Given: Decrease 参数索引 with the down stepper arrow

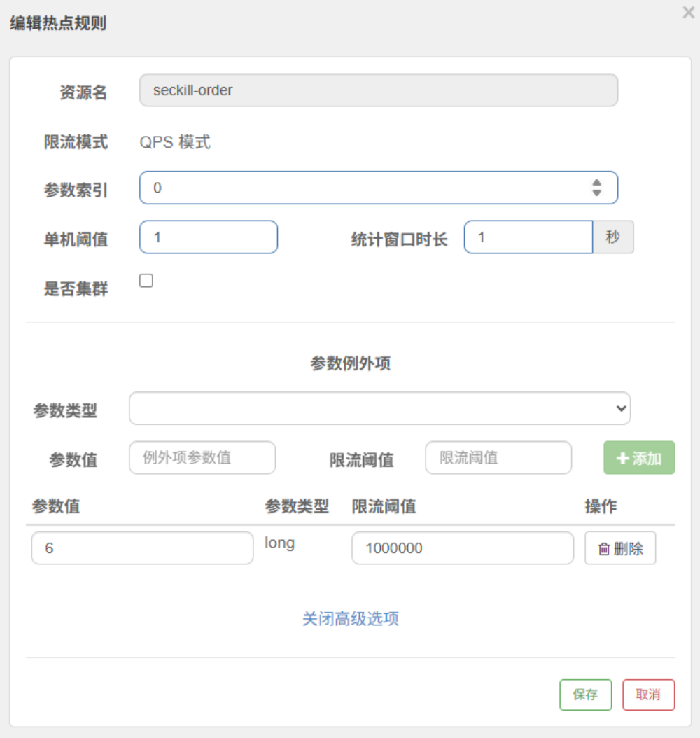Looking at the screenshot, I should [x=596, y=193].
